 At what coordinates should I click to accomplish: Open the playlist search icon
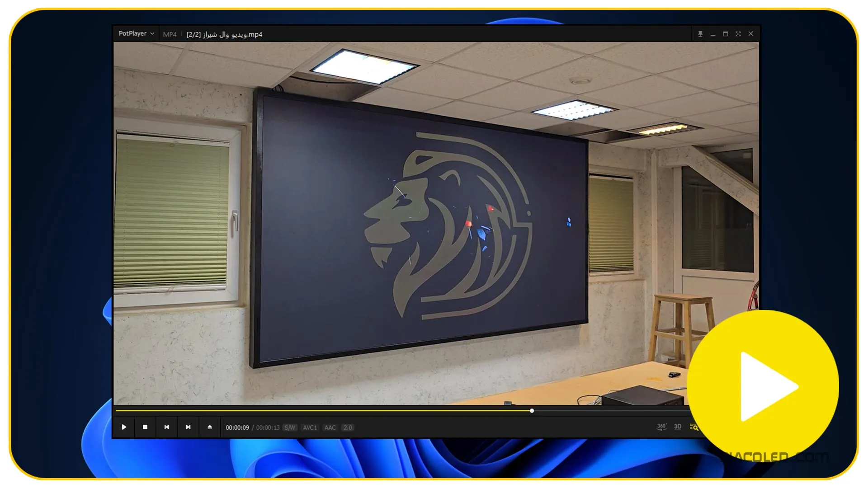[x=693, y=427]
